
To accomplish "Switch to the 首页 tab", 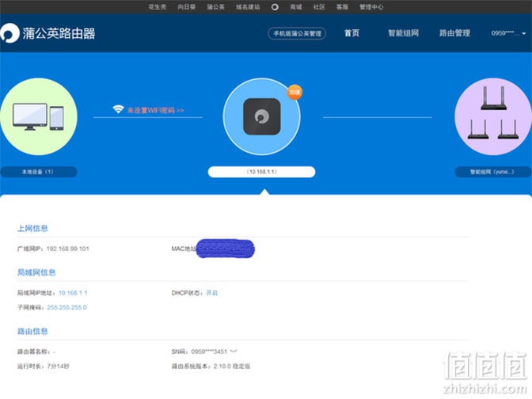I will (x=351, y=33).
